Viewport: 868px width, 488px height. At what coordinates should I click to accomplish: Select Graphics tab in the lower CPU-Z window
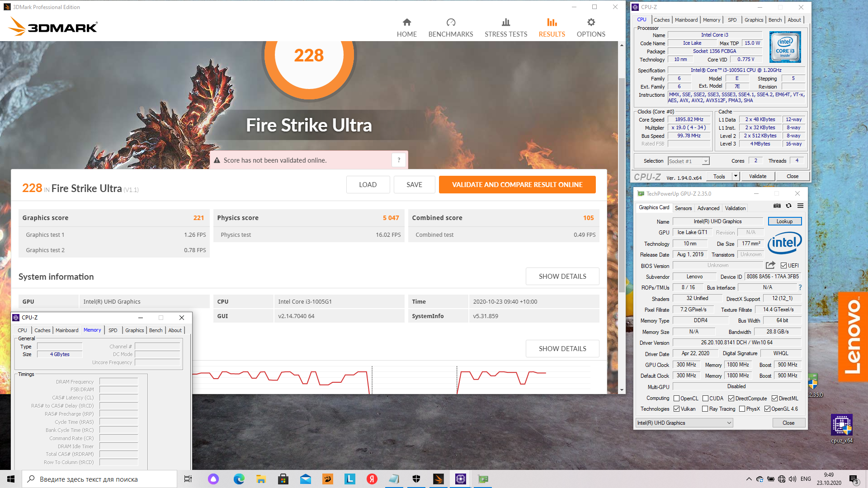coord(134,330)
